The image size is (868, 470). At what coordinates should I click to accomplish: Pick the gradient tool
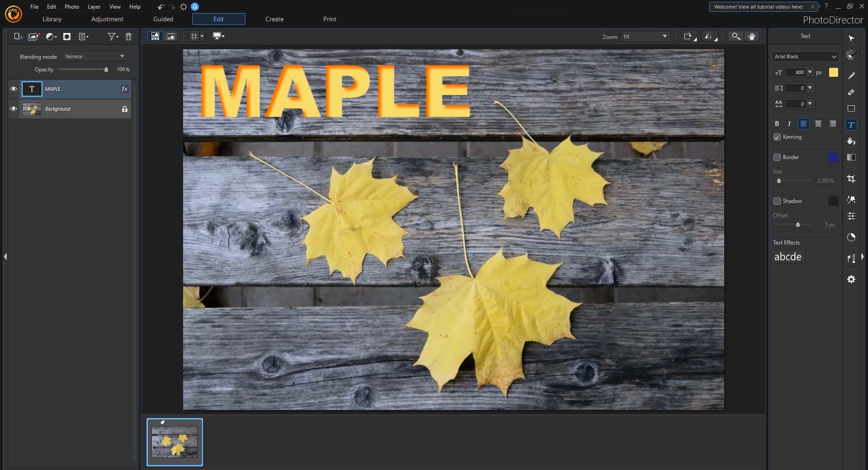(x=852, y=157)
